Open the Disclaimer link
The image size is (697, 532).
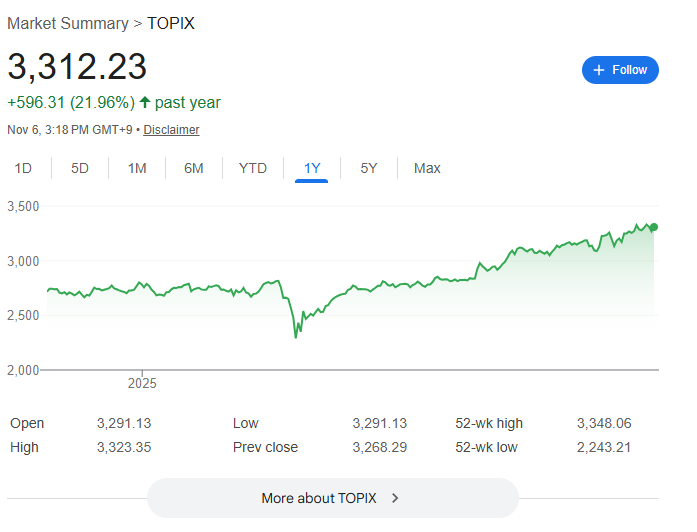click(171, 130)
